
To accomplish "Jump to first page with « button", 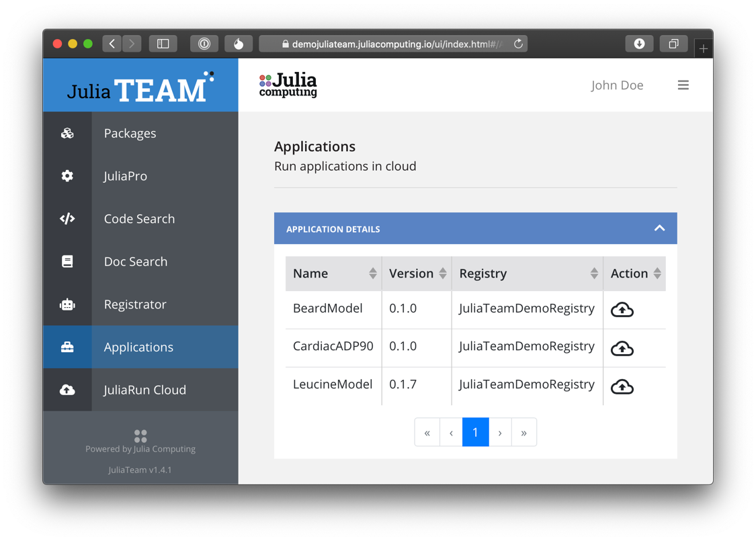I will [427, 432].
